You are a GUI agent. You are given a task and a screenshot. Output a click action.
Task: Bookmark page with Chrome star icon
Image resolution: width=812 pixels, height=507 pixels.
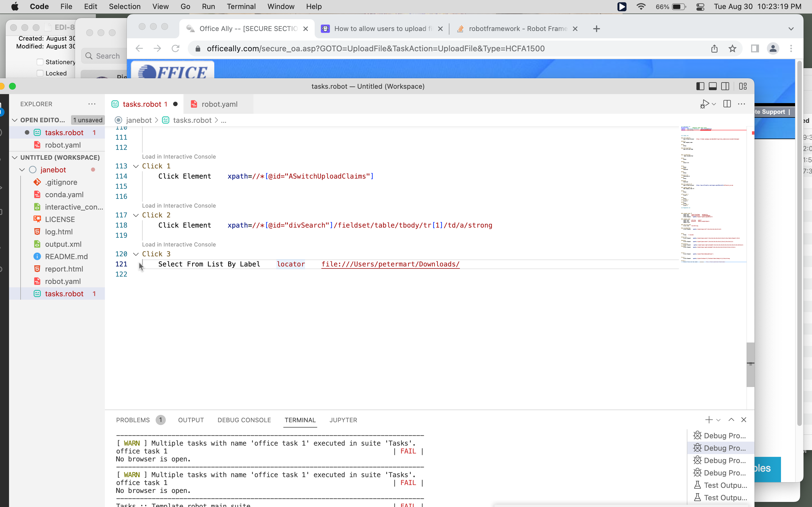(732, 49)
